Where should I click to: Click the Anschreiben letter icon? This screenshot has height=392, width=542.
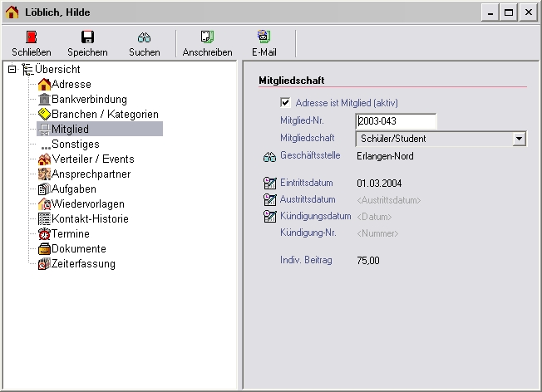point(207,37)
